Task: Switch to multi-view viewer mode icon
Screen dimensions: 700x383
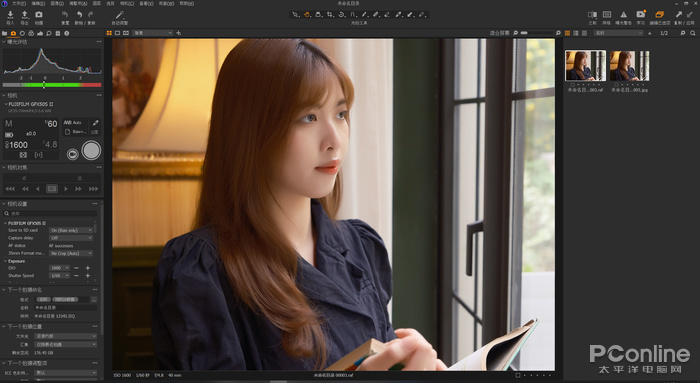Action: (109, 33)
